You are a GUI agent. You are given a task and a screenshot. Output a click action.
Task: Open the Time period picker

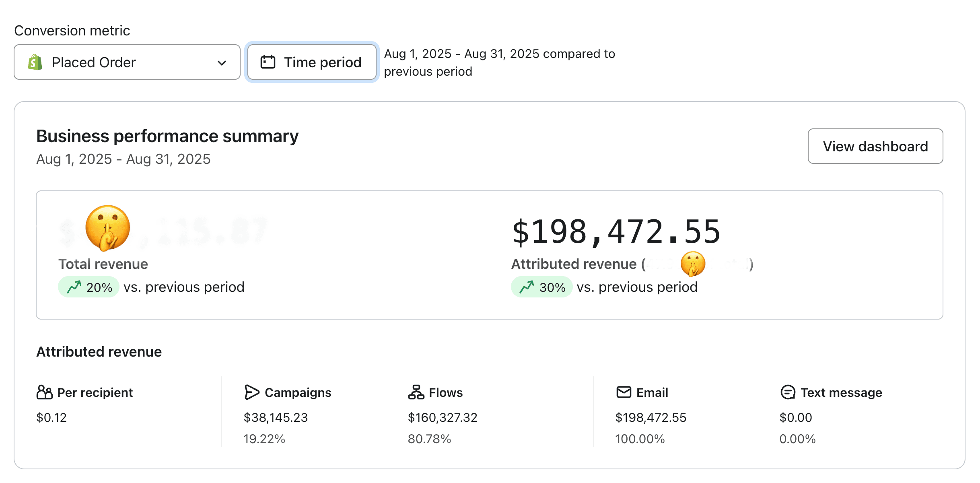tap(312, 62)
